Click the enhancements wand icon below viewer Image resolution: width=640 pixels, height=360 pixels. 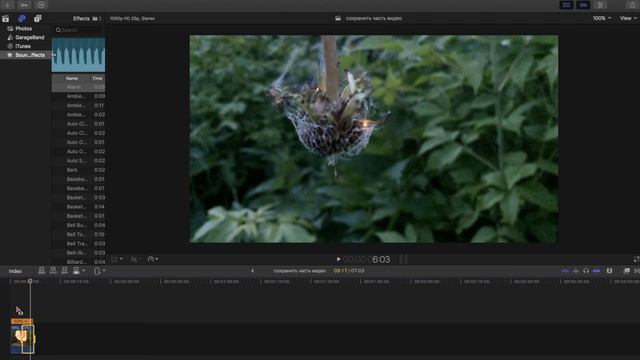133,259
